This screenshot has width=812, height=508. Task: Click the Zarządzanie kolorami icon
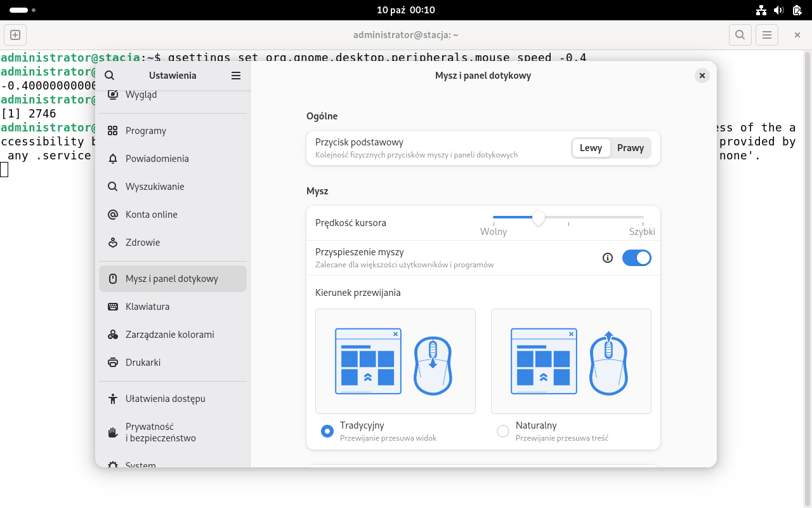click(x=113, y=335)
